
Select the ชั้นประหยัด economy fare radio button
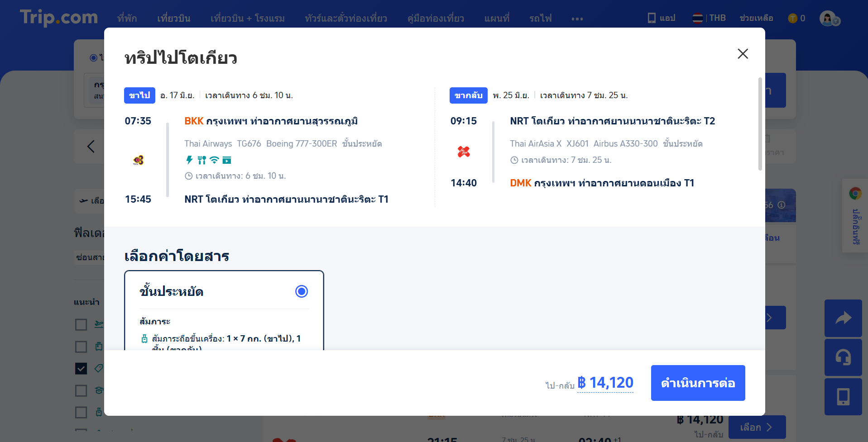click(x=302, y=291)
